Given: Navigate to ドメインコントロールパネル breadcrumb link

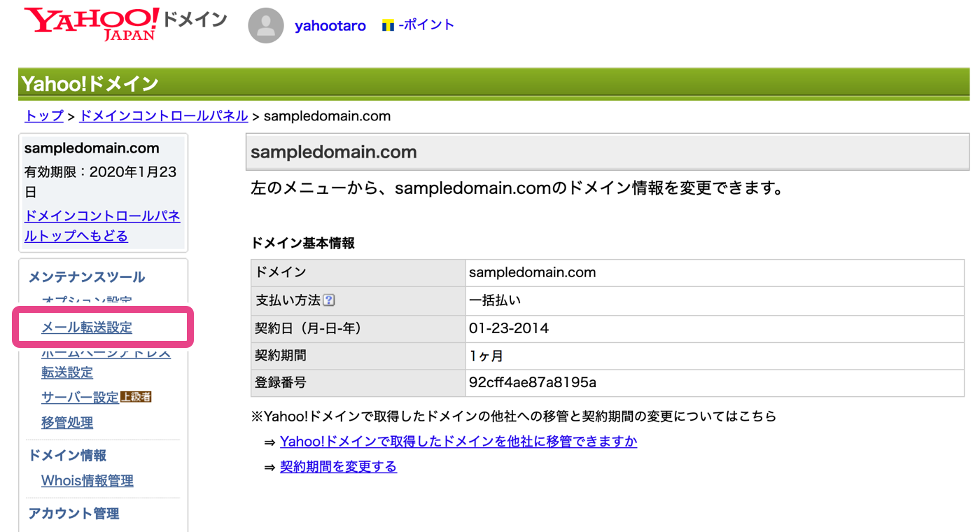Looking at the screenshot, I should pos(164,115).
